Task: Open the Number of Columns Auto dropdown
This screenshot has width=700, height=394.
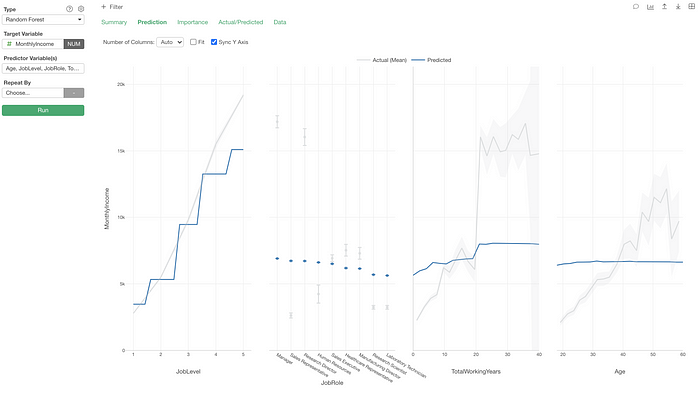Action: [x=170, y=42]
